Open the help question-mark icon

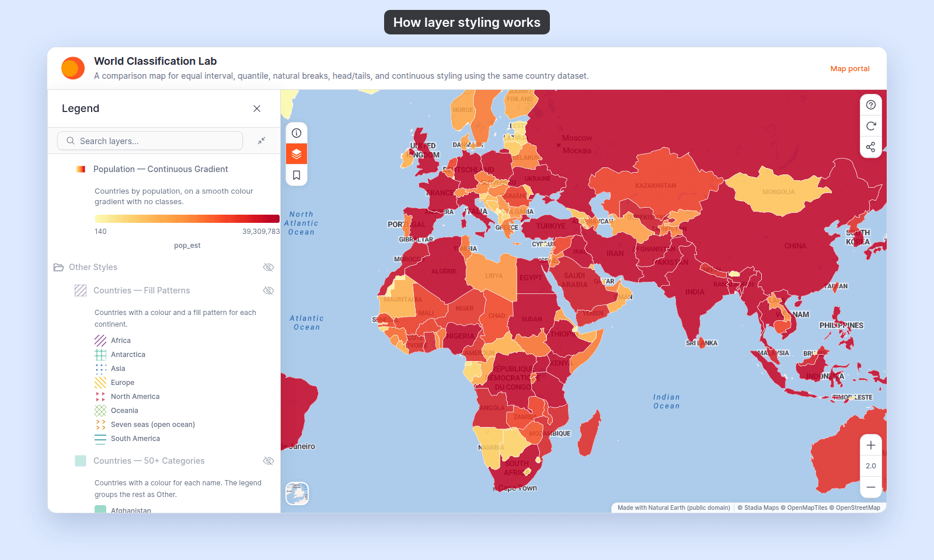(x=871, y=105)
